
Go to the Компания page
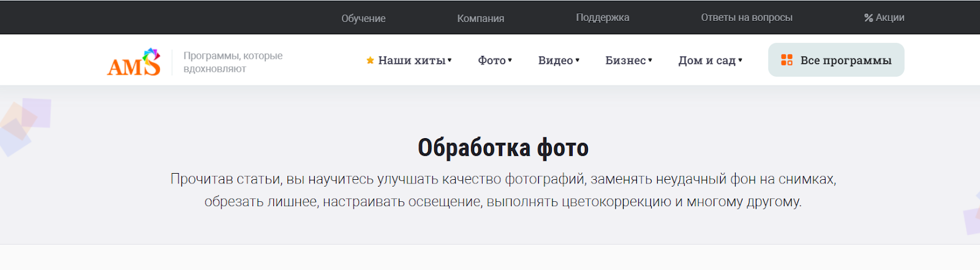tap(481, 18)
